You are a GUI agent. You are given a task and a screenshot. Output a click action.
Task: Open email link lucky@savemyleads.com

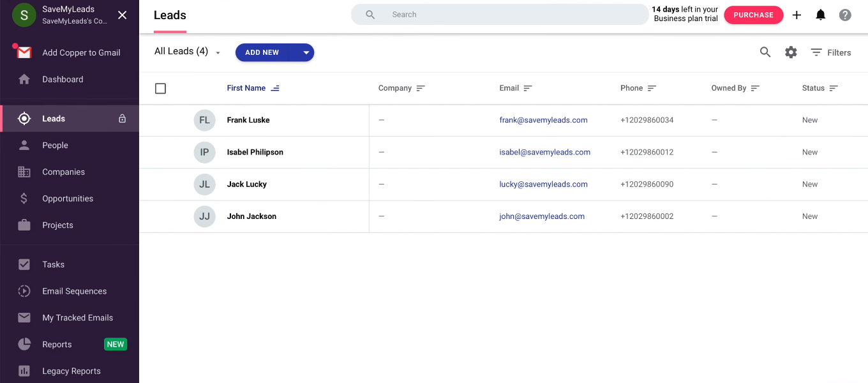(x=543, y=184)
